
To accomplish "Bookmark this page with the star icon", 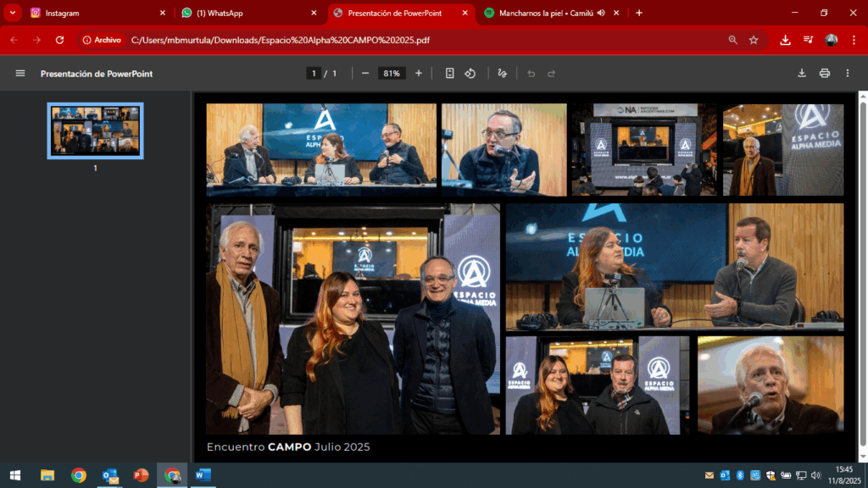I will point(754,40).
